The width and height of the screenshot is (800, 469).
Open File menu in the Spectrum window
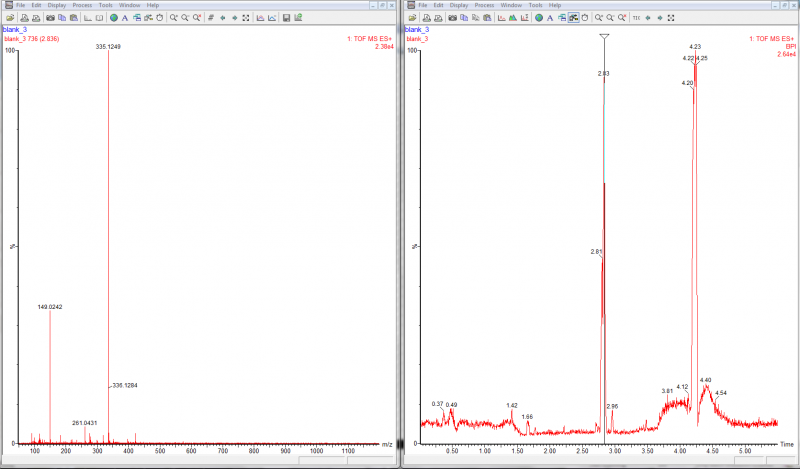[20, 5]
